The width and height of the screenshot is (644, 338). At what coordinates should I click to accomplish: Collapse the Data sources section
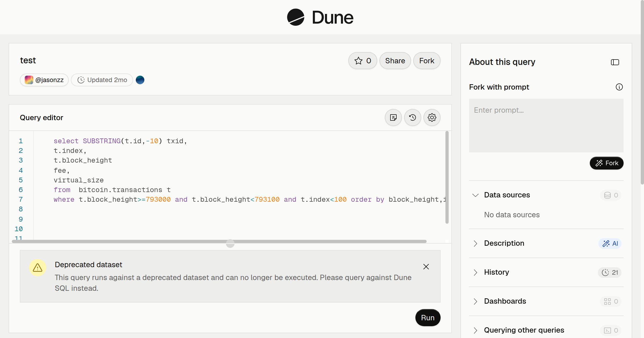click(475, 195)
